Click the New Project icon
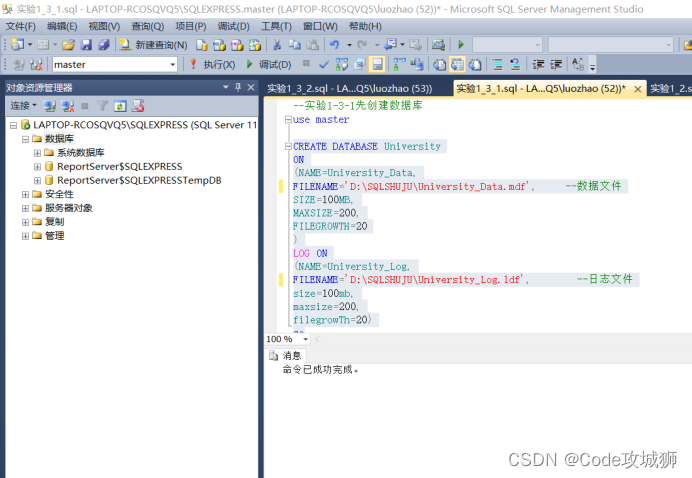Image resolution: width=692 pixels, height=478 pixels. tap(18, 45)
